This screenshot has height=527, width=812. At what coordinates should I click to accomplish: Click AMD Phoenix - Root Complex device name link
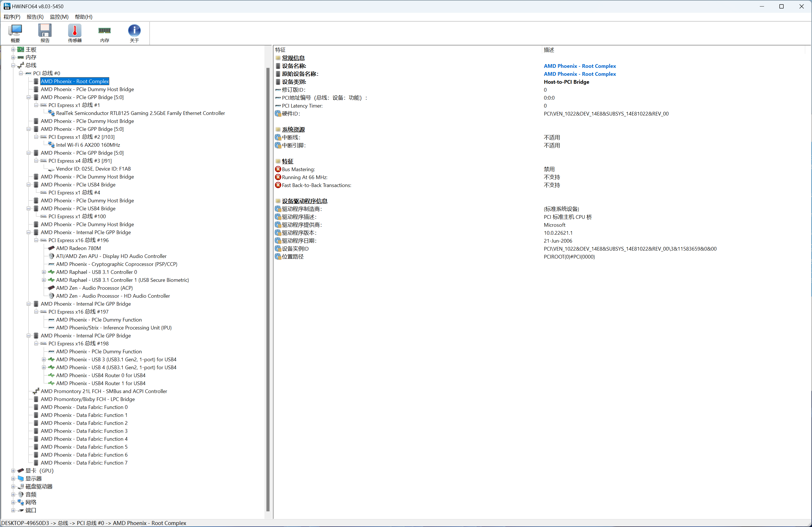[x=580, y=66]
